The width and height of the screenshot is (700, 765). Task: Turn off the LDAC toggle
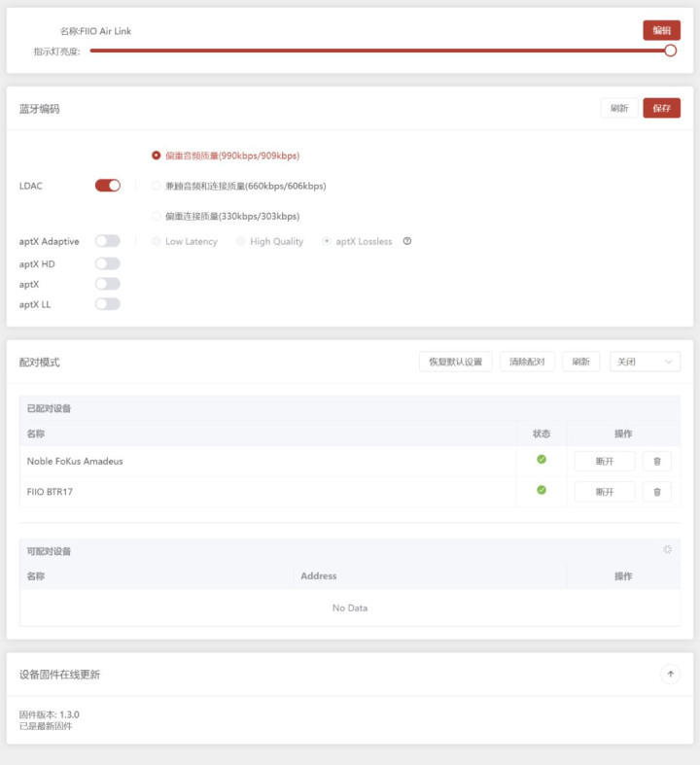[107, 186]
